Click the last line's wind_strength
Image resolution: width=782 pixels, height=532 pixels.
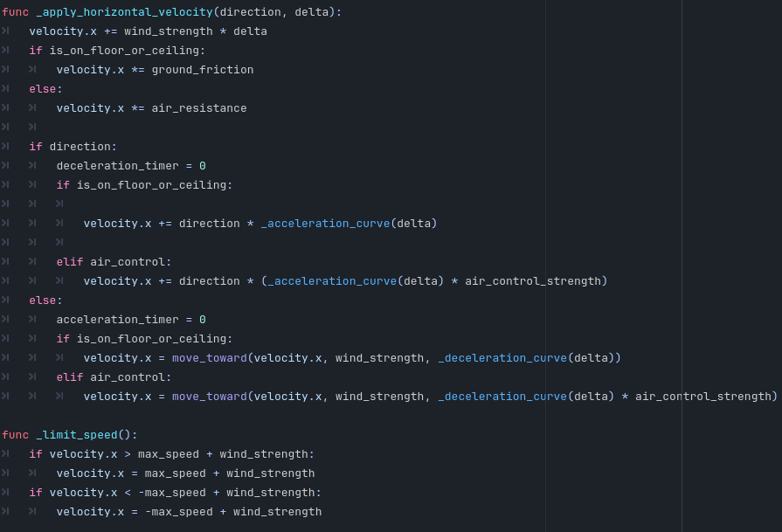click(277, 512)
